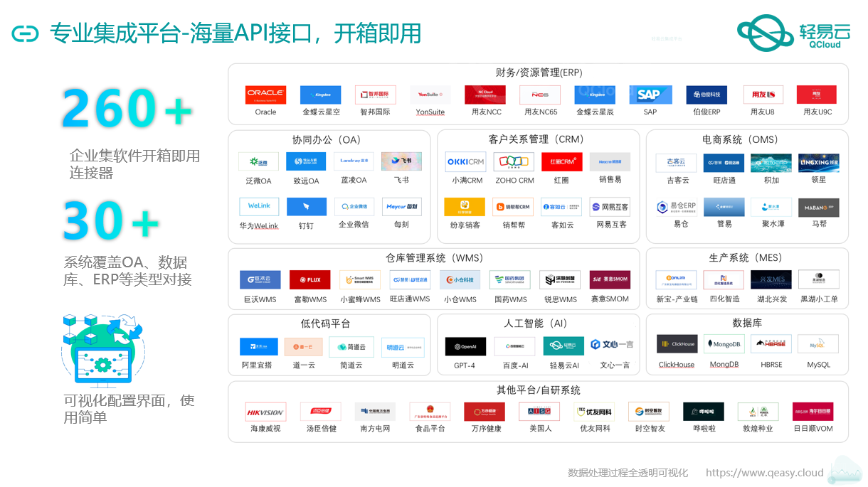Select the 客户关系管理（CRM）heading
The height and width of the screenshot is (487, 868).
click(x=536, y=139)
